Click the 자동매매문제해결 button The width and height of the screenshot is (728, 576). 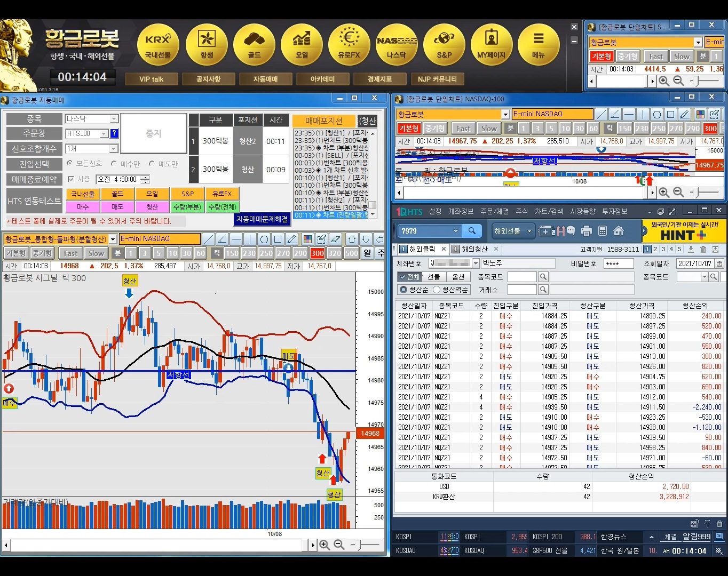(262, 219)
